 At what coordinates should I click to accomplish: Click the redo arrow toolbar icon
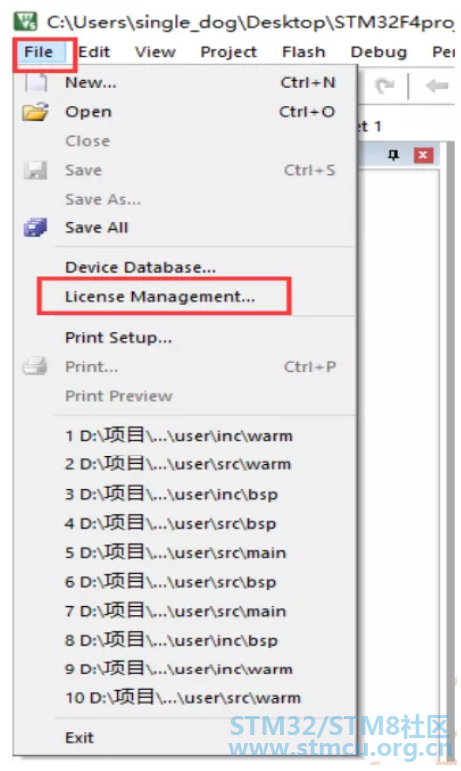point(384,87)
